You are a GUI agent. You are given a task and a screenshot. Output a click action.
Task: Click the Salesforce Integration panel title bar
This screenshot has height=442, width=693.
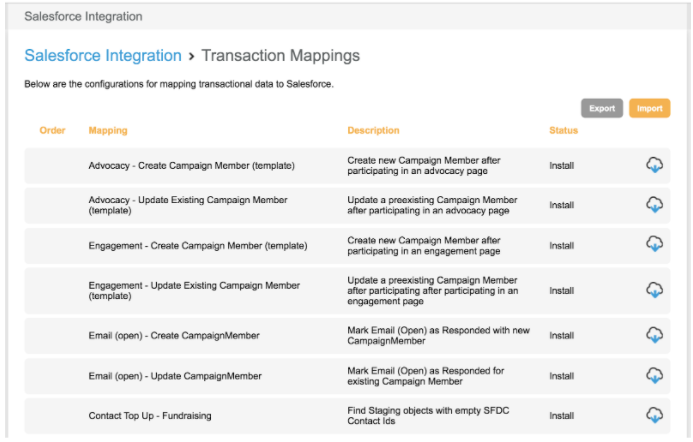346,17
